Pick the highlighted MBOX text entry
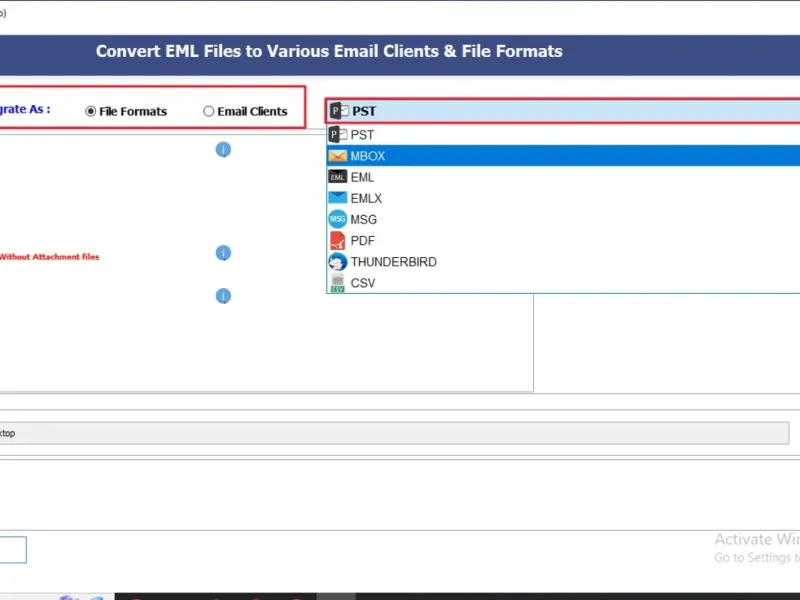The image size is (800, 600). pos(368,156)
